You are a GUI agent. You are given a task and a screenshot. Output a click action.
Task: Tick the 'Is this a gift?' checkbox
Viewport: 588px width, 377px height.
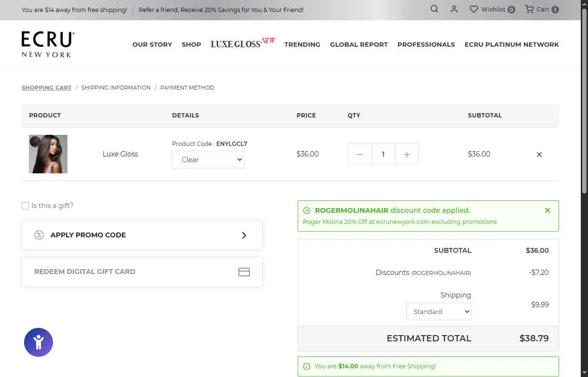click(x=26, y=206)
